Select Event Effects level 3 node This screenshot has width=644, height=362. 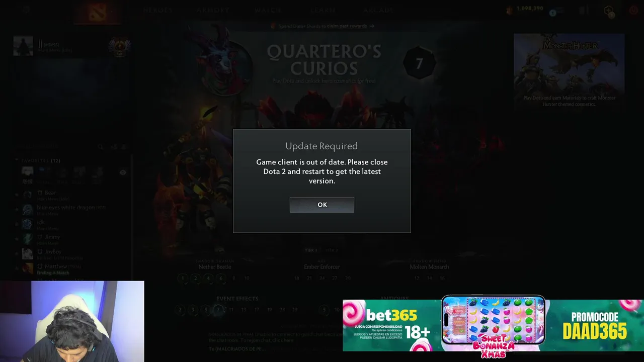tap(193, 310)
